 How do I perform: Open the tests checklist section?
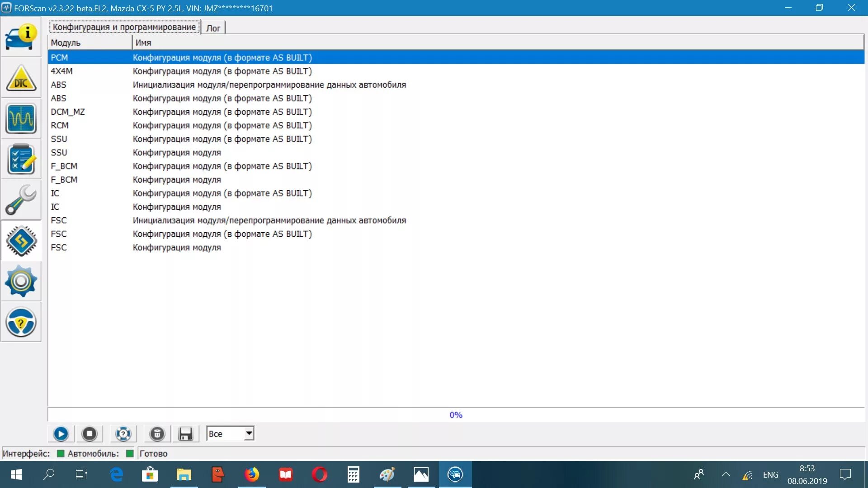(21, 159)
